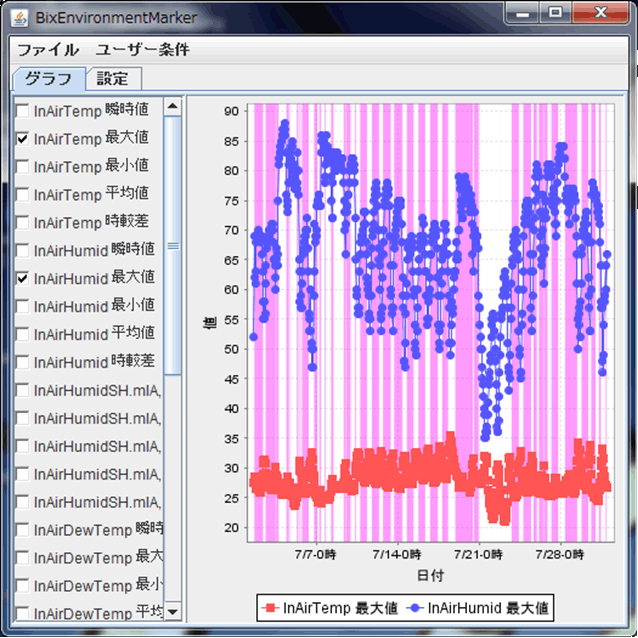Click scroll down arrow in series list
Screen dimensions: 638x638
(172, 611)
